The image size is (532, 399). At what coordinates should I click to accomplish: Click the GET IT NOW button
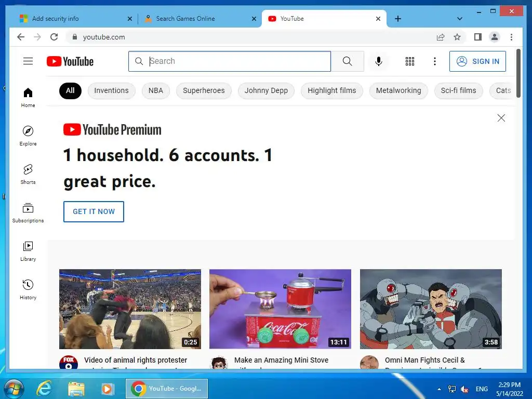pyautogui.click(x=94, y=211)
